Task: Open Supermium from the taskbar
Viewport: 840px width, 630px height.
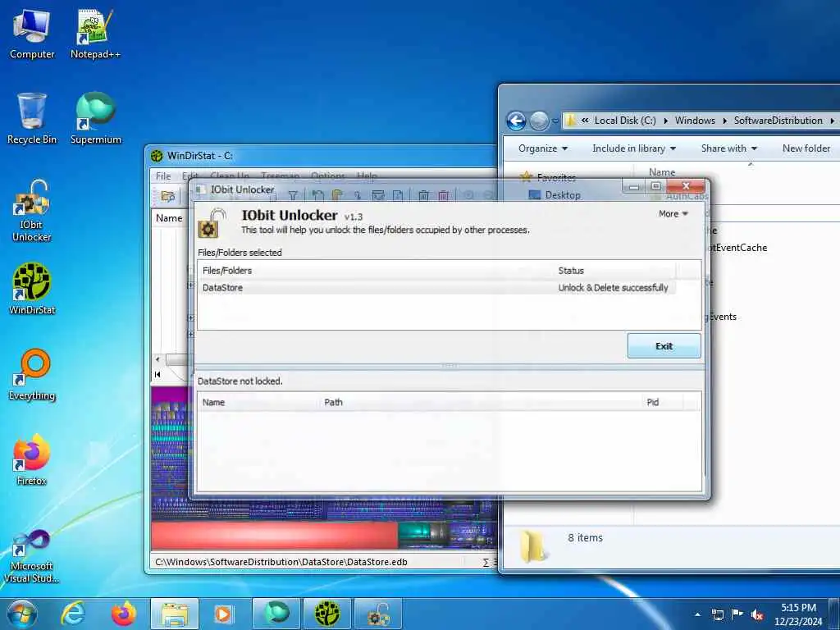Action: point(276,614)
